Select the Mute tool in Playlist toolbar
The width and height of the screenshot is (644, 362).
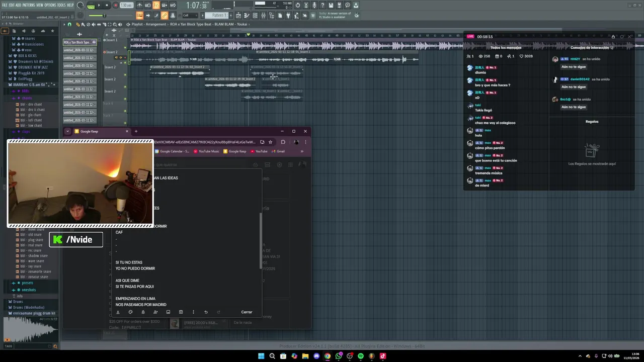pyautogui.click(x=94, y=24)
